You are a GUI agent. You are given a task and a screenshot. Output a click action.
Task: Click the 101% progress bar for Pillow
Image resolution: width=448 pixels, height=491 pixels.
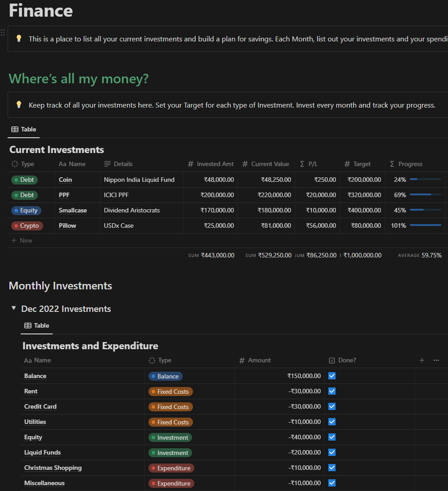pos(425,225)
